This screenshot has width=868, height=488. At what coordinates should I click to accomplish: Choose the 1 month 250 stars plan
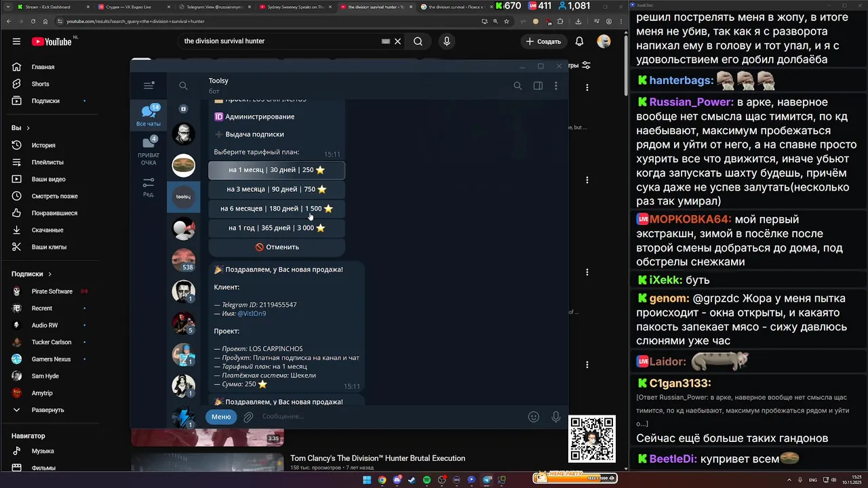coord(277,170)
